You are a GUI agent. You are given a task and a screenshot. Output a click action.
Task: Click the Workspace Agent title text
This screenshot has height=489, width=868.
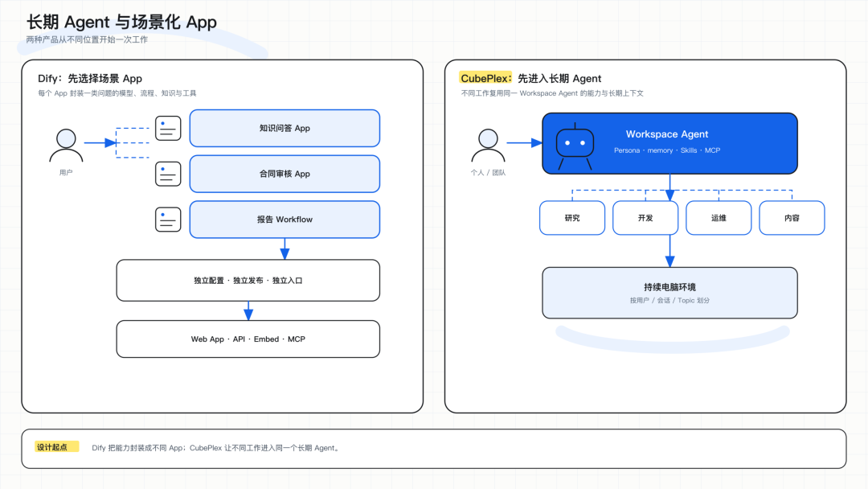pos(667,134)
